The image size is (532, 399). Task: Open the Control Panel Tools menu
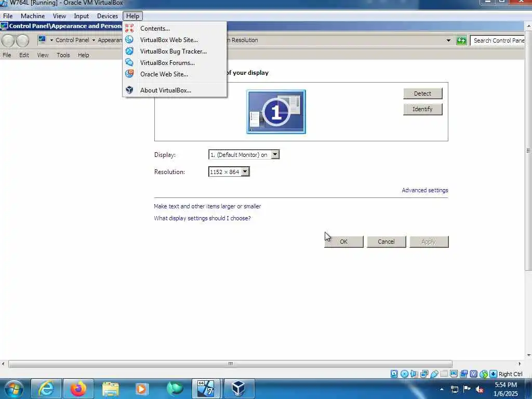point(63,55)
